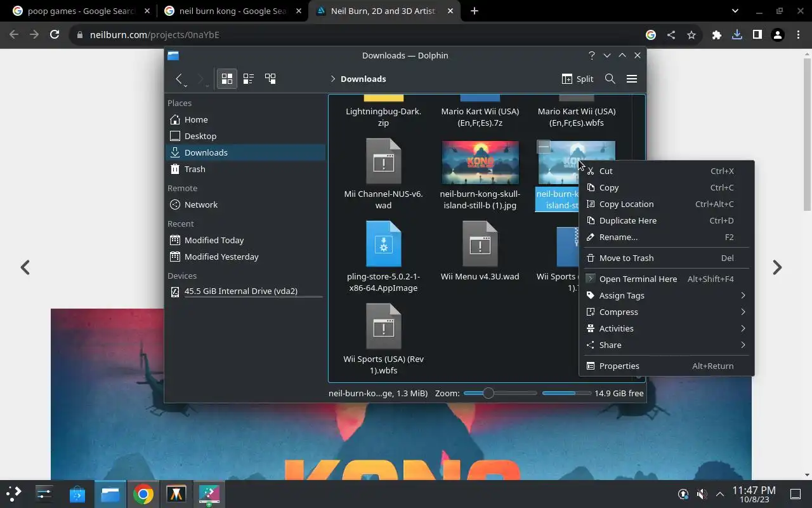Screen dimensions: 812x508
Task: Select Mario Kart Wii (USA) .wbfs label
Action: tap(577, 117)
